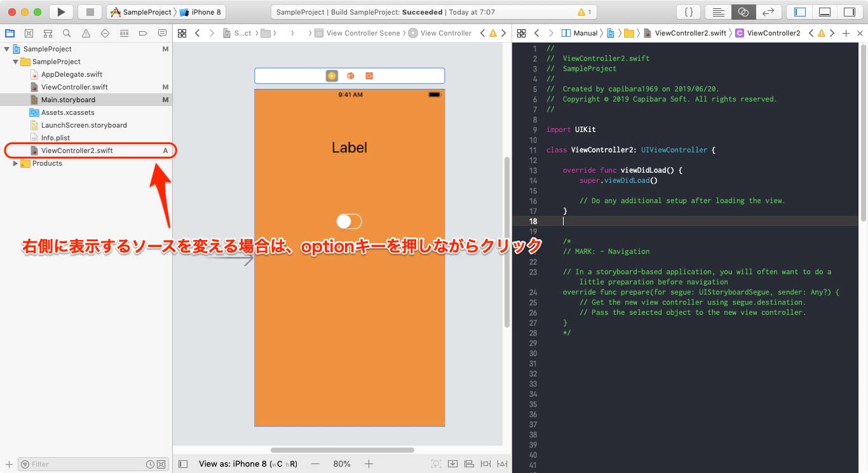The image size is (868, 473).
Task: Show recent files filter clock icon
Action: [150, 464]
